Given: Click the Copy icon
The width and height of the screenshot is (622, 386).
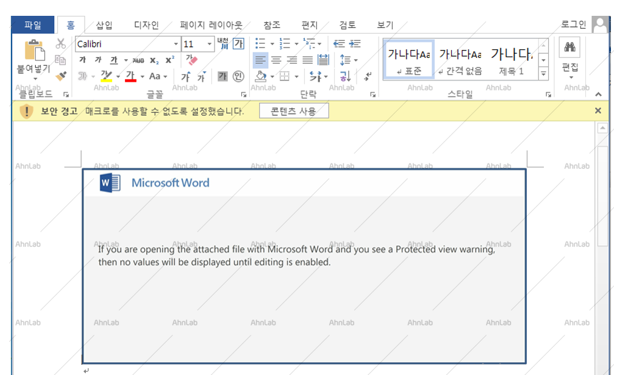Looking at the screenshot, I should point(60,60).
